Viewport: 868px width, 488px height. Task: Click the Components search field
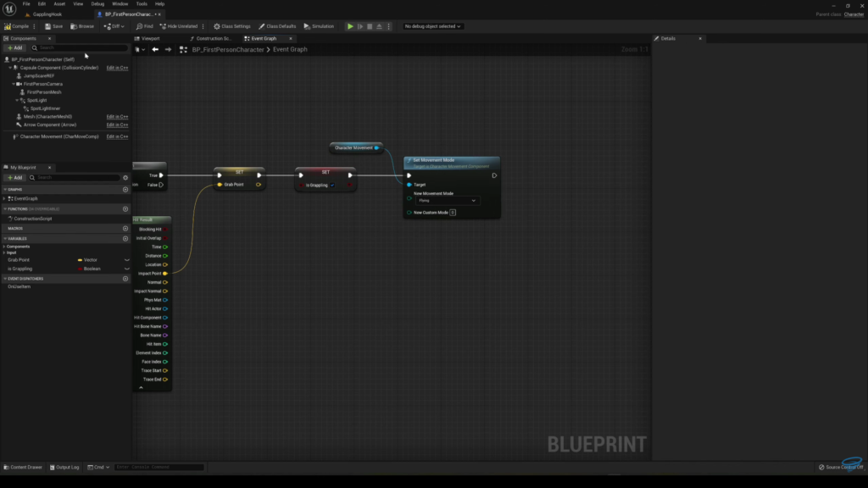79,48
